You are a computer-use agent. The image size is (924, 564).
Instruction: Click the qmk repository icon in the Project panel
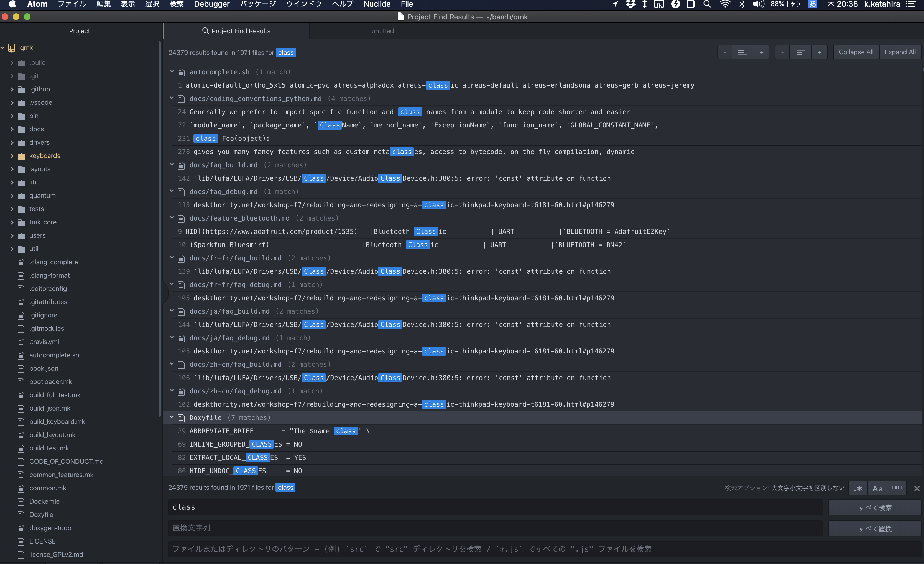pyautogui.click(x=11, y=48)
